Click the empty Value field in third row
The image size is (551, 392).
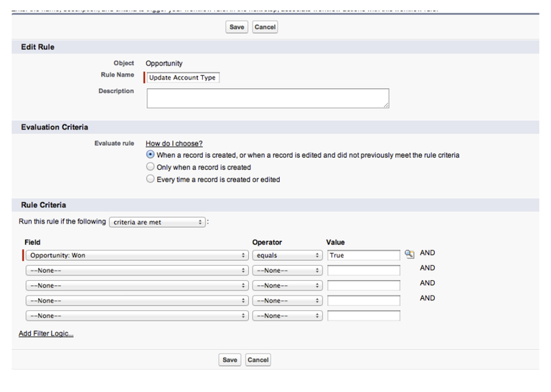363,285
